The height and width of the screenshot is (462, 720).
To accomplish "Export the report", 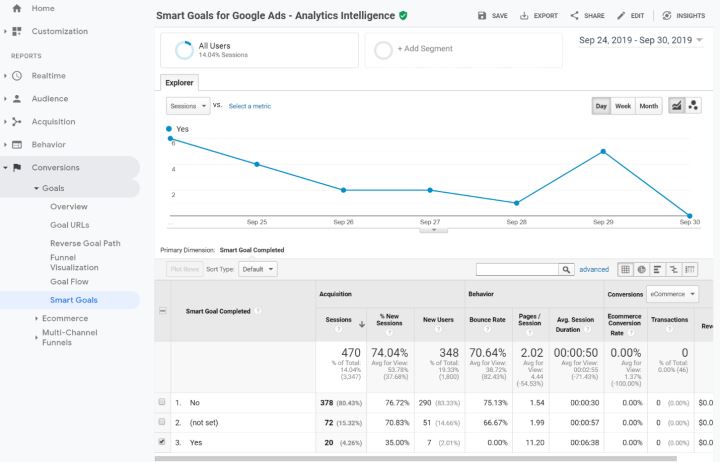I will click(x=539, y=16).
